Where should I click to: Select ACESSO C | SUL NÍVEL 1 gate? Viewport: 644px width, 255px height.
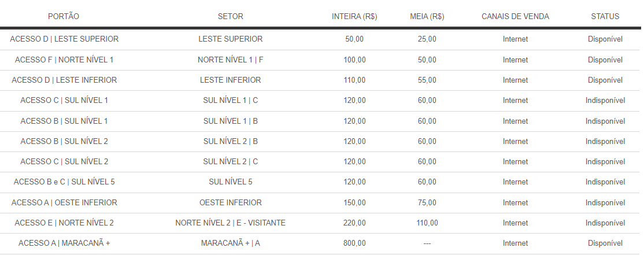pyautogui.click(x=64, y=101)
